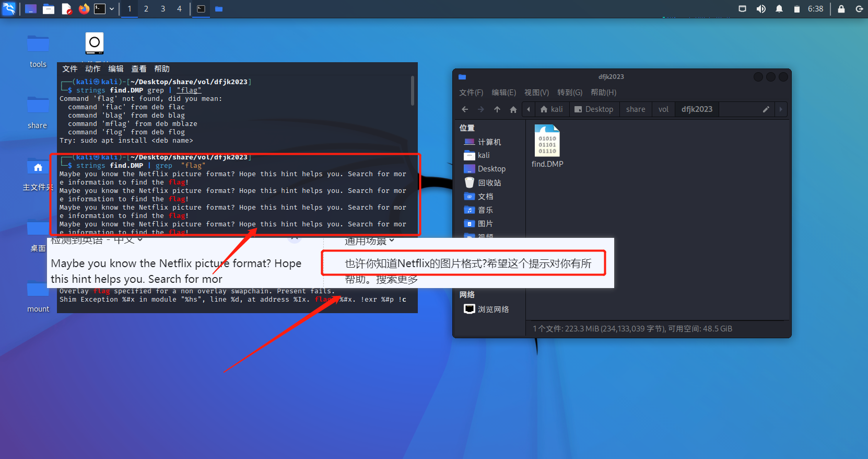Switch to workspace 4
This screenshot has width=868, height=459.
[x=179, y=9]
